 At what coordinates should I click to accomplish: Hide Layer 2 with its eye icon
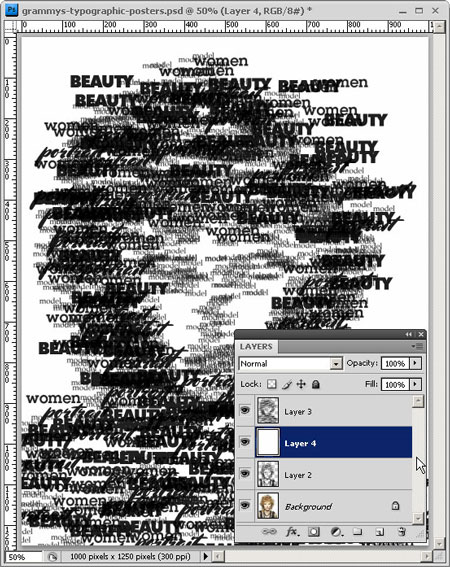245,474
